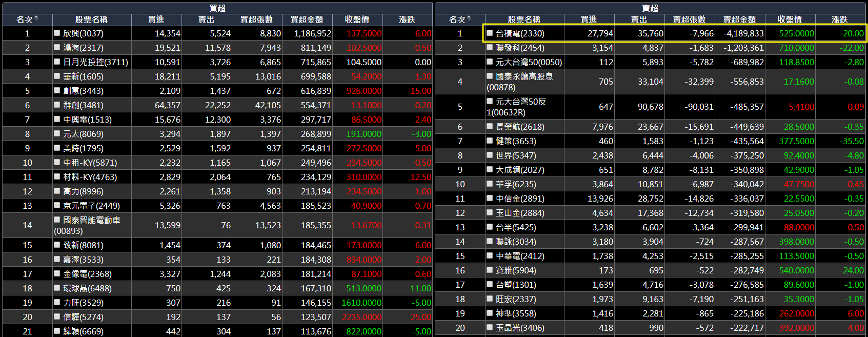The height and width of the screenshot is (337, 868).
Task: Open stock 環球晶(6488)
Action: tap(87, 288)
